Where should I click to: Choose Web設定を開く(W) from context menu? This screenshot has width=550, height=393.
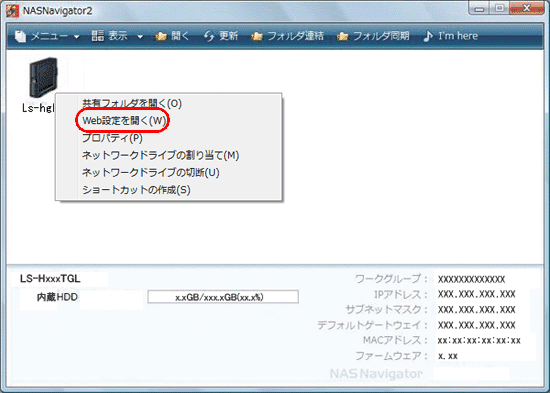(x=124, y=121)
